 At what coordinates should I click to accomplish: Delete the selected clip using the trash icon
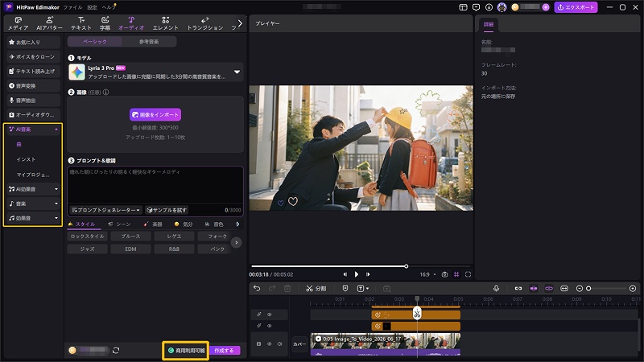287,289
